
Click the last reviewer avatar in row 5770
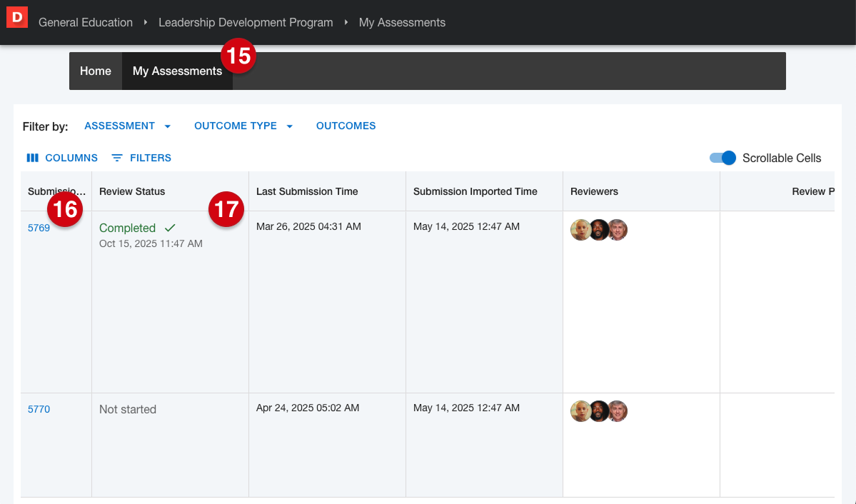pyautogui.click(x=618, y=411)
